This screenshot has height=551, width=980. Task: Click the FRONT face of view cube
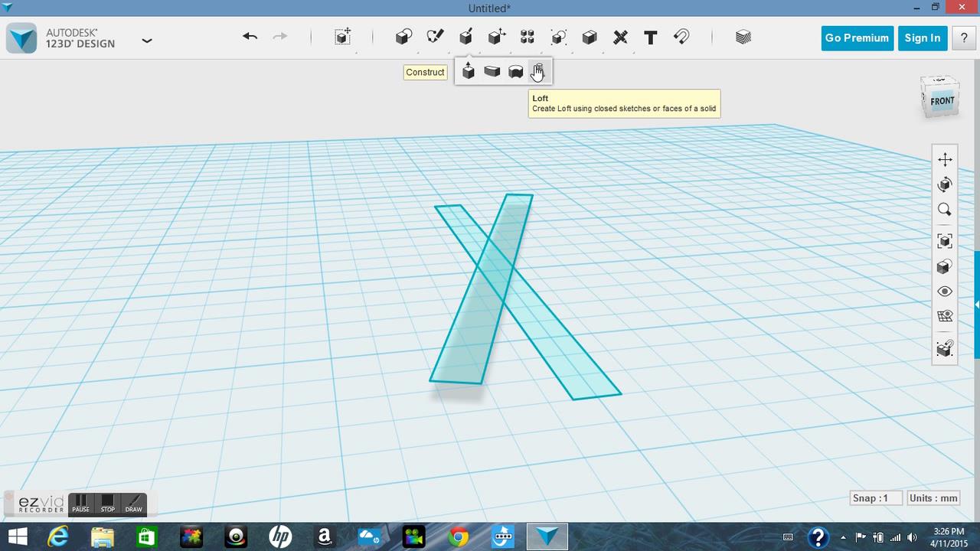pos(941,101)
